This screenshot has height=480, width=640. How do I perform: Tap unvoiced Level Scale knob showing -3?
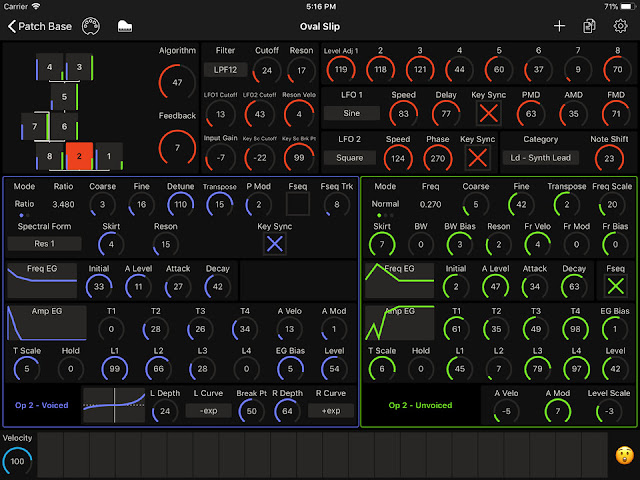point(609,411)
